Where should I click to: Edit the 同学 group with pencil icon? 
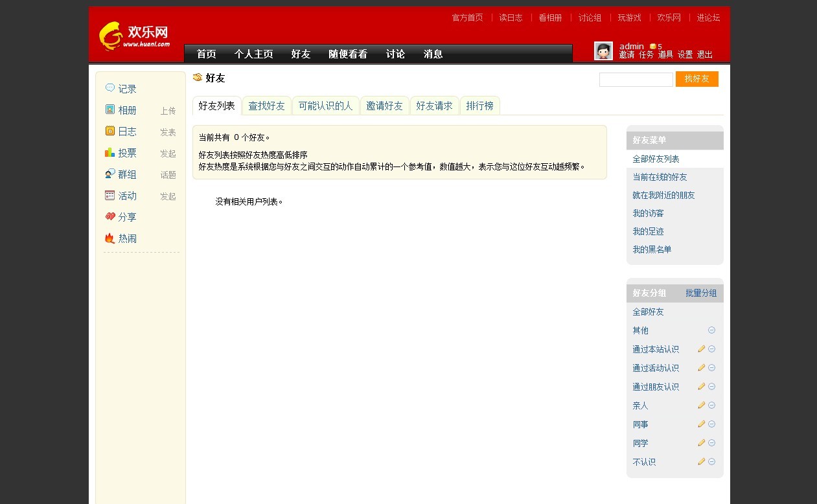tap(701, 442)
